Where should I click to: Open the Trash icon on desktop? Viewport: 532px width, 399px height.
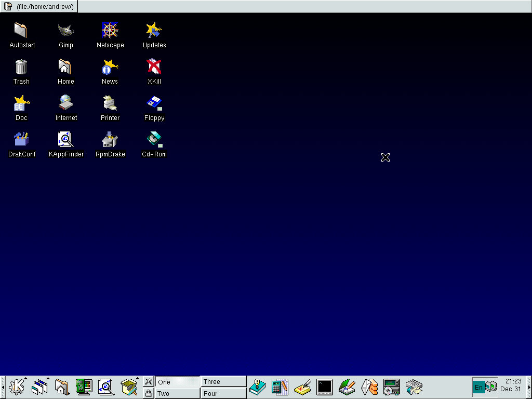[x=21, y=67]
